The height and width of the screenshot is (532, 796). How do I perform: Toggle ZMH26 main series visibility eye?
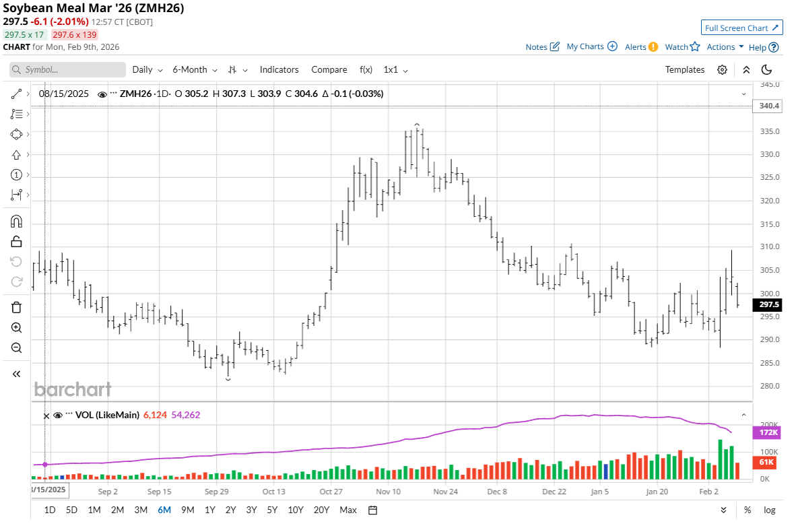(x=102, y=94)
